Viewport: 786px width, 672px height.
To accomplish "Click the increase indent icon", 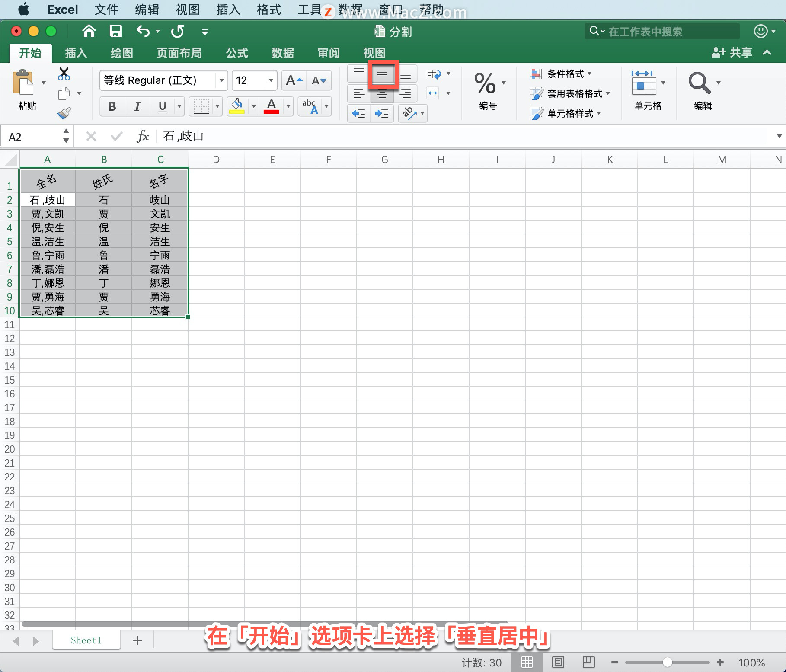I will click(x=382, y=113).
